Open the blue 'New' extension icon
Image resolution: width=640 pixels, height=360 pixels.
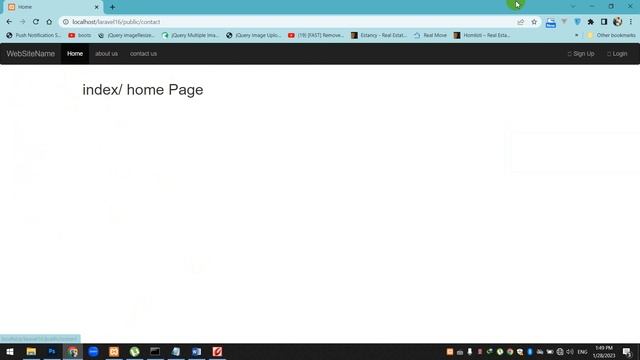551,22
